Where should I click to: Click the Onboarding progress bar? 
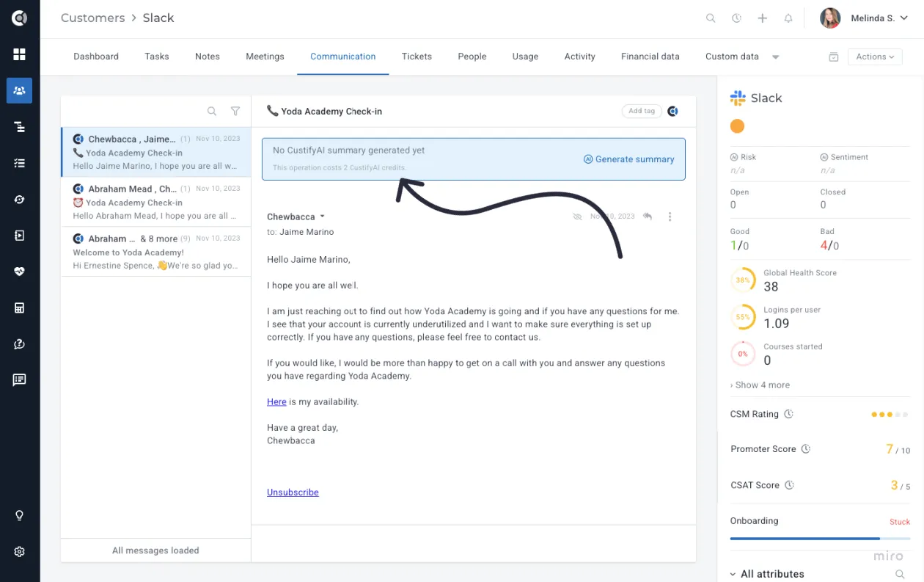(820, 539)
